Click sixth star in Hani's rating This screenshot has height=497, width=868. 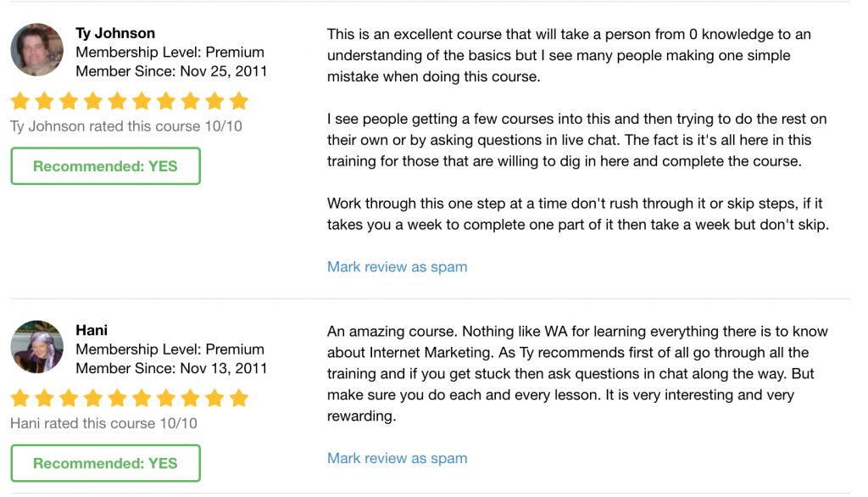point(142,398)
